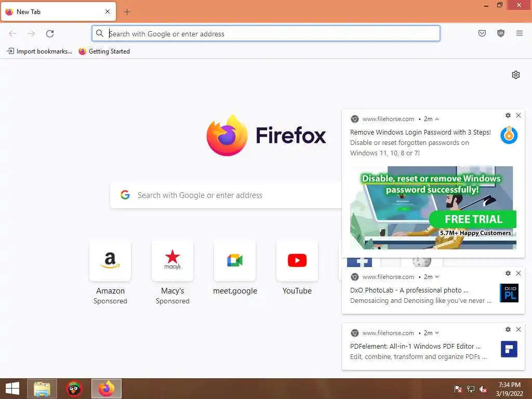Close the New Tab tab
532x399 pixels.
108,11
